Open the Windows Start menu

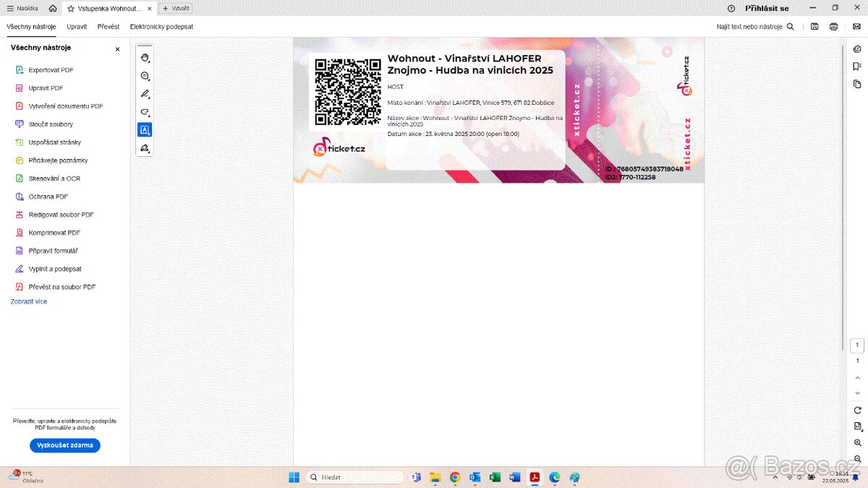tap(294, 477)
